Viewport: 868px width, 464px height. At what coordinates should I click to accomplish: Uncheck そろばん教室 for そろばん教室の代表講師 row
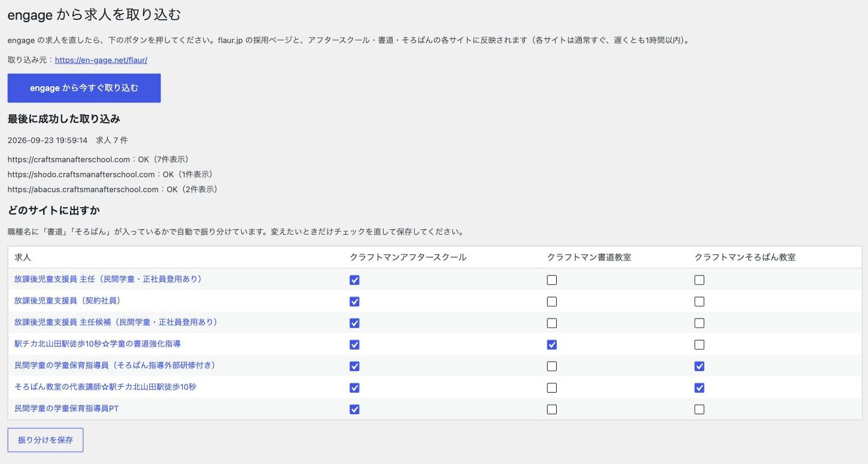(699, 388)
